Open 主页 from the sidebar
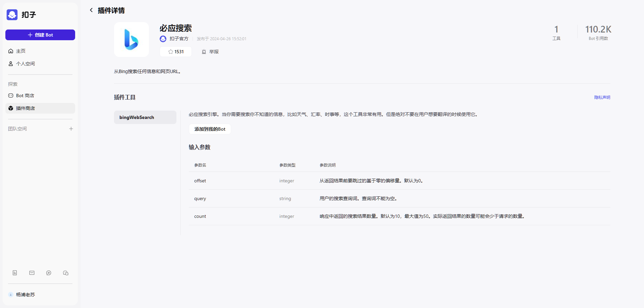The height and width of the screenshot is (308, 644). point(40,51)
